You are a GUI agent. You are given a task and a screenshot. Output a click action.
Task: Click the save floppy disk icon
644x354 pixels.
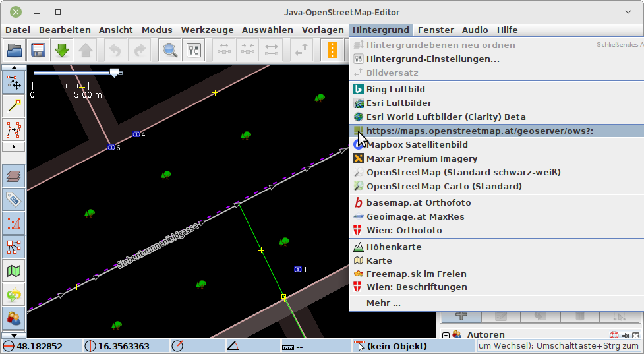tap(38, 50)
